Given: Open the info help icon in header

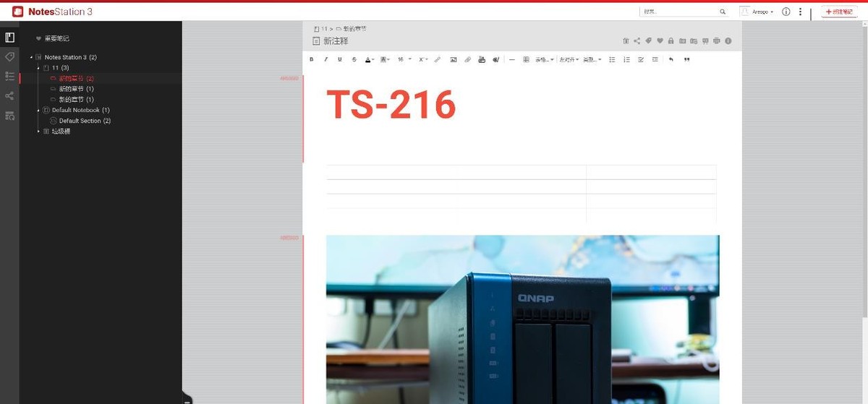Looking at the screenshot, I should point(786,12).
